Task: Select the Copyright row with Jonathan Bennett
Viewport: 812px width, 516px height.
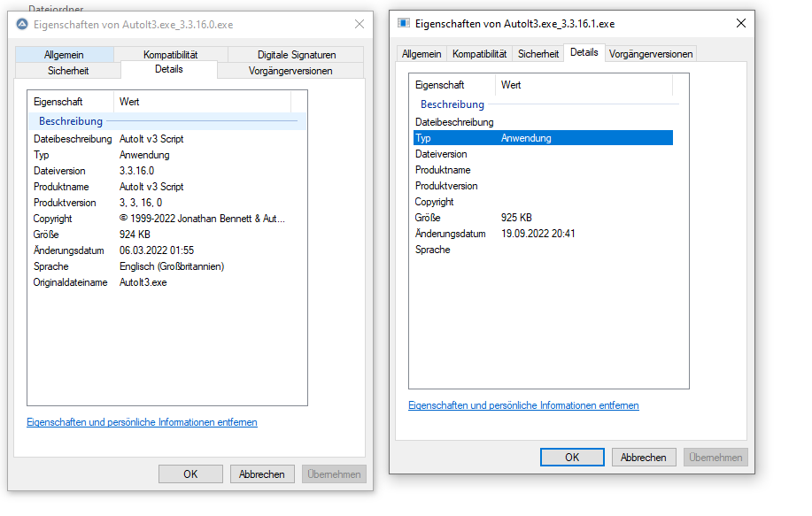Action: [x=159, y=219]
